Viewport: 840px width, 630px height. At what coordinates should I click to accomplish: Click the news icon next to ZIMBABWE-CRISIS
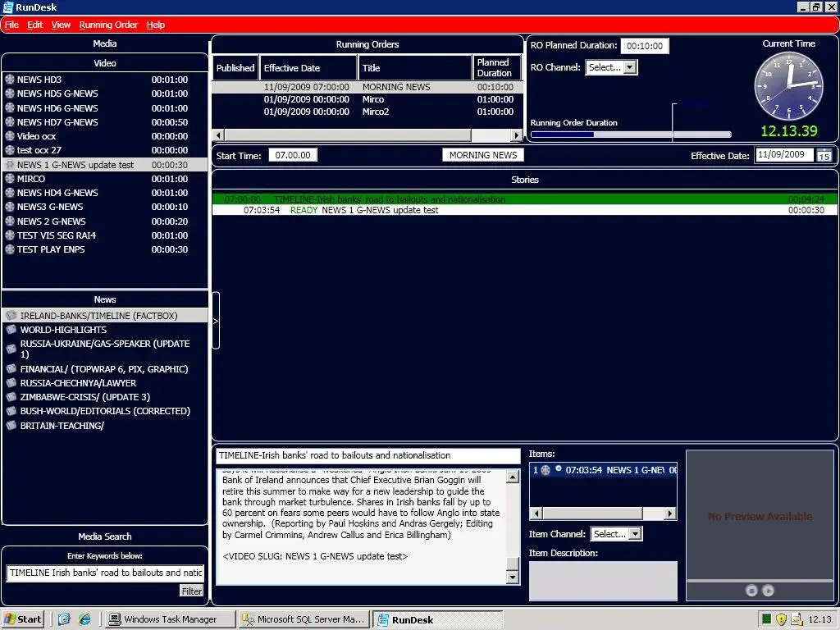11,397
